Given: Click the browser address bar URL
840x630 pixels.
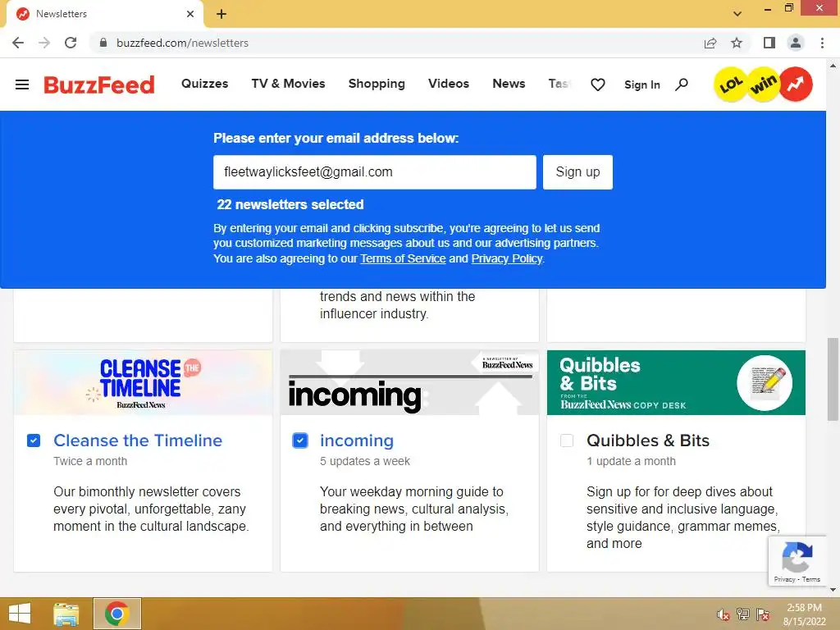Looking at the screenshot, I should 182,43.
